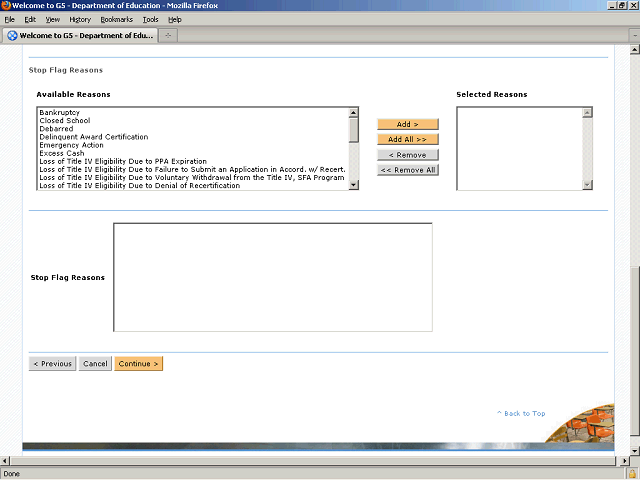The height and width of the screenshot is (480, 640).
Task: Click the horizontal scrollbar thumb
Action: pyautogui.click(x=313, y=461)
